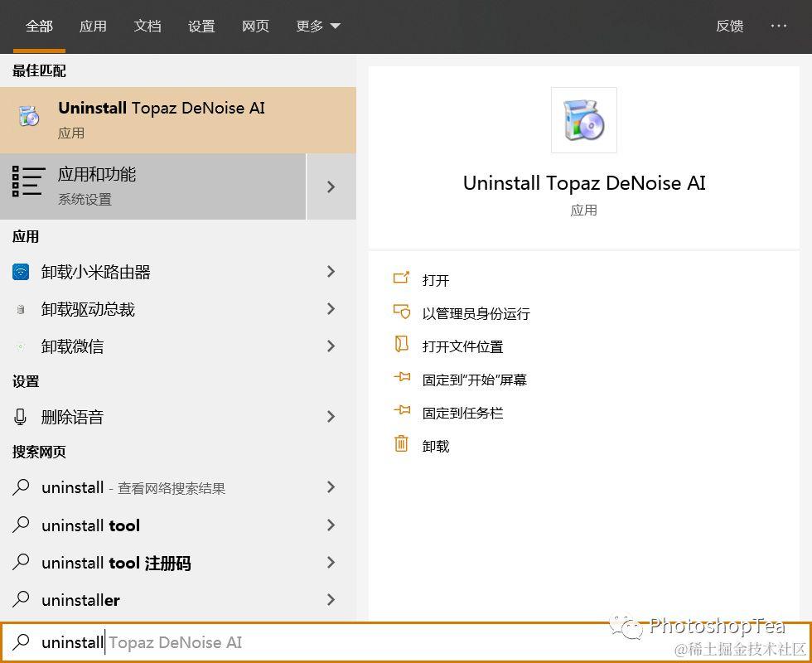Click the 卸载小米路由器 wifi icon
This screenshot has height=663, width=812.
(21, 272)
